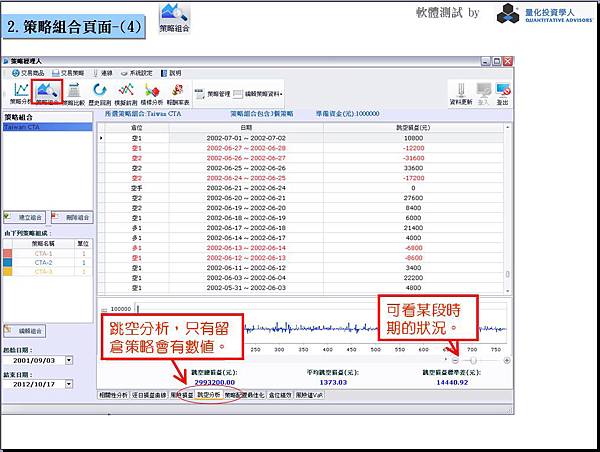
Task: Click the standard deviation value 14440.92
Action: (x=452, y=382)
